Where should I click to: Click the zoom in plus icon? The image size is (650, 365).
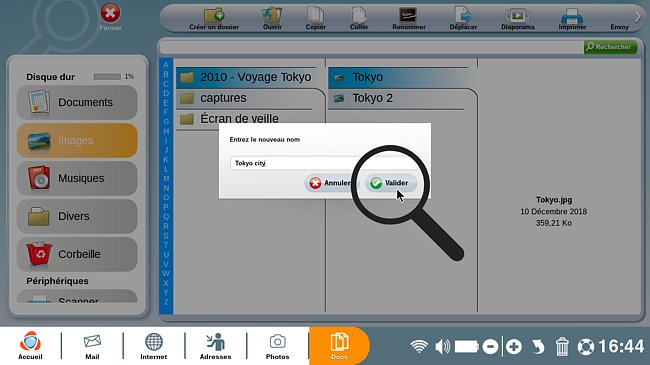click(x=514, y=346)
